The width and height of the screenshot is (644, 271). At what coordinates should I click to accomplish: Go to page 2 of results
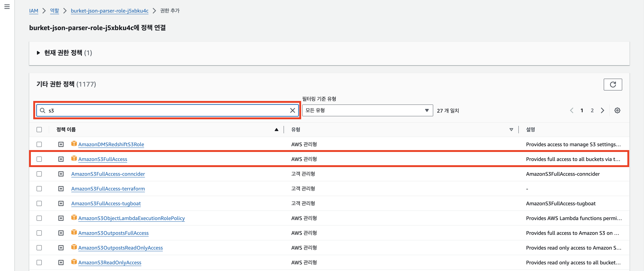click(592, 110)
